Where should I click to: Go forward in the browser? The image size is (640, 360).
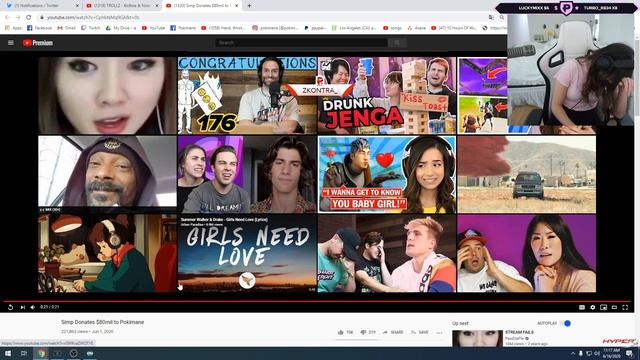click(x=18, y=18)
